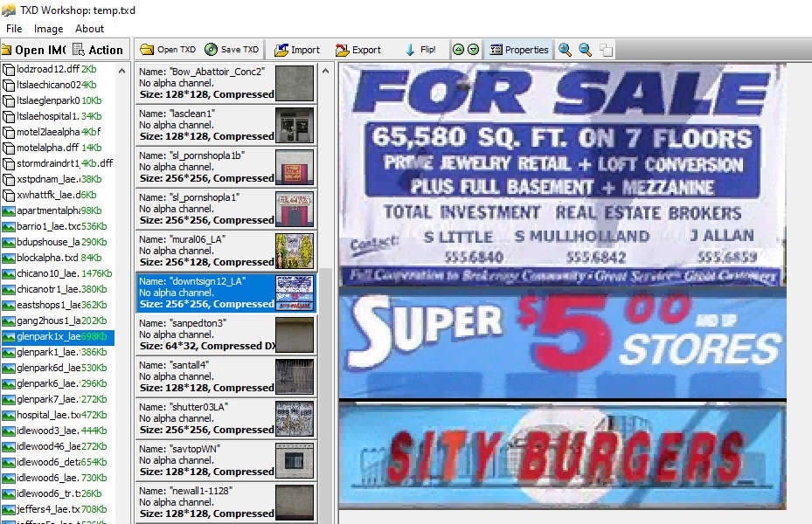Select motel2laealpha file entry
Viewport: 812px width, 524px height.
click(x=58, y=132)
